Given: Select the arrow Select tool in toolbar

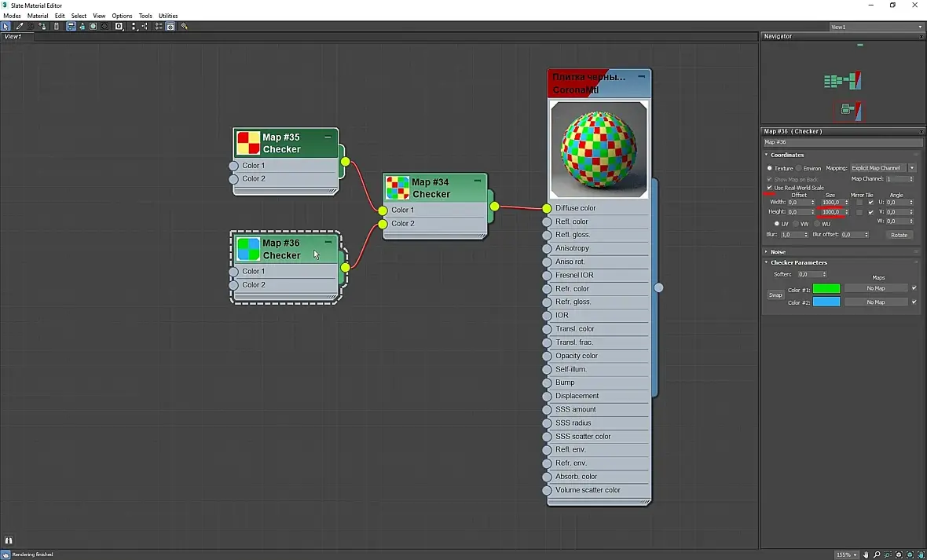Looking at the screenshot, I should point(6,26).
